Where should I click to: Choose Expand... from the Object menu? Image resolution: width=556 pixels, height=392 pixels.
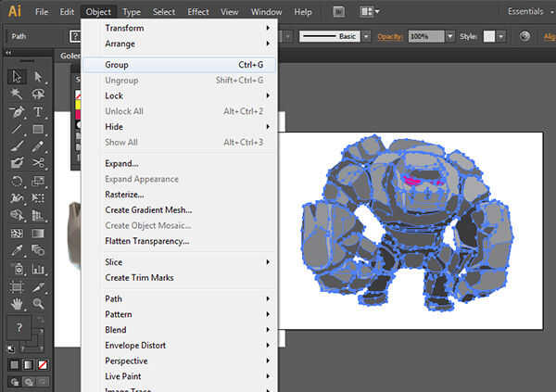tap(179, 163)
